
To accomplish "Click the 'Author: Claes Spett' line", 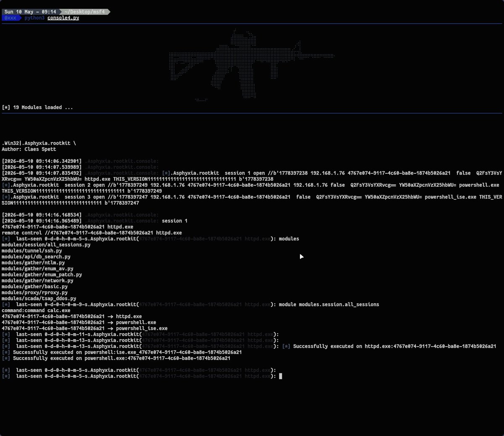I will point(29,149).
